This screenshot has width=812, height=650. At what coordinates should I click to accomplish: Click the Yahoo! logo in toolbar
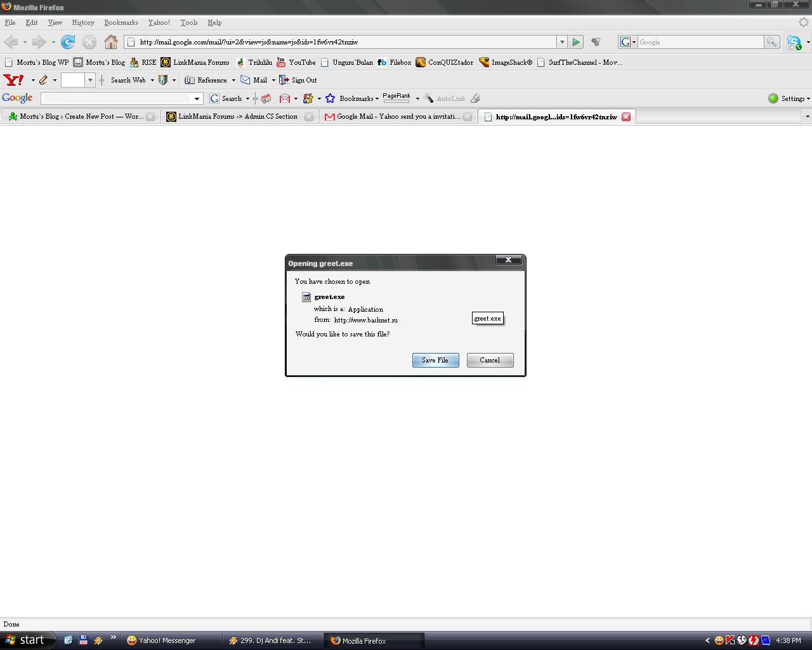coord(14,80)
